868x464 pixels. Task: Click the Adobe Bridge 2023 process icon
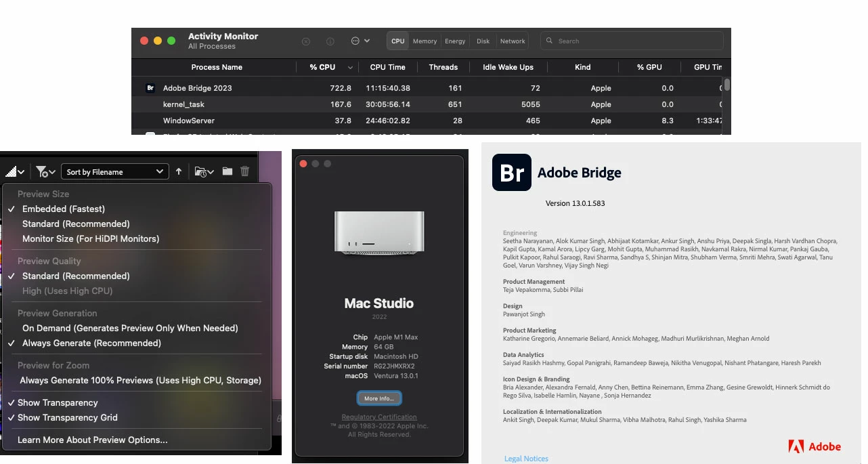(x=150, y=88)
